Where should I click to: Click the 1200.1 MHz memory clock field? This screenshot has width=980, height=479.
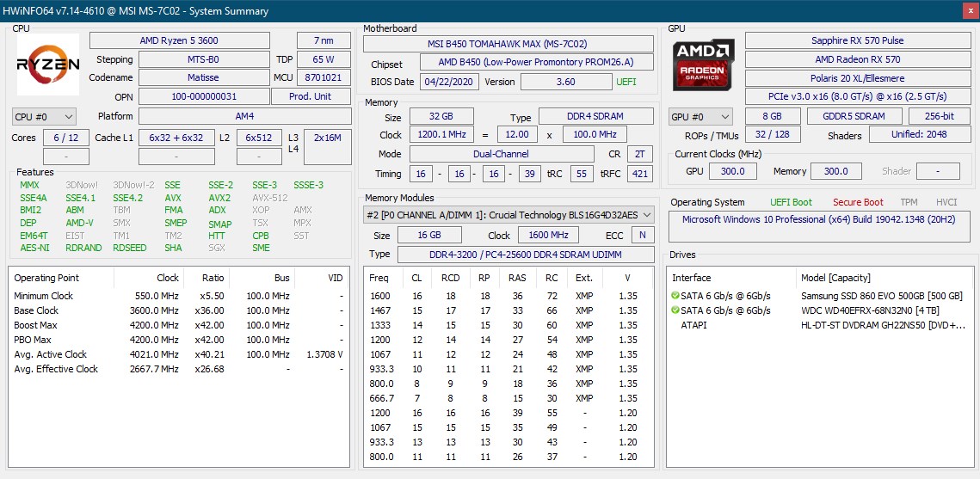[441, 134]
